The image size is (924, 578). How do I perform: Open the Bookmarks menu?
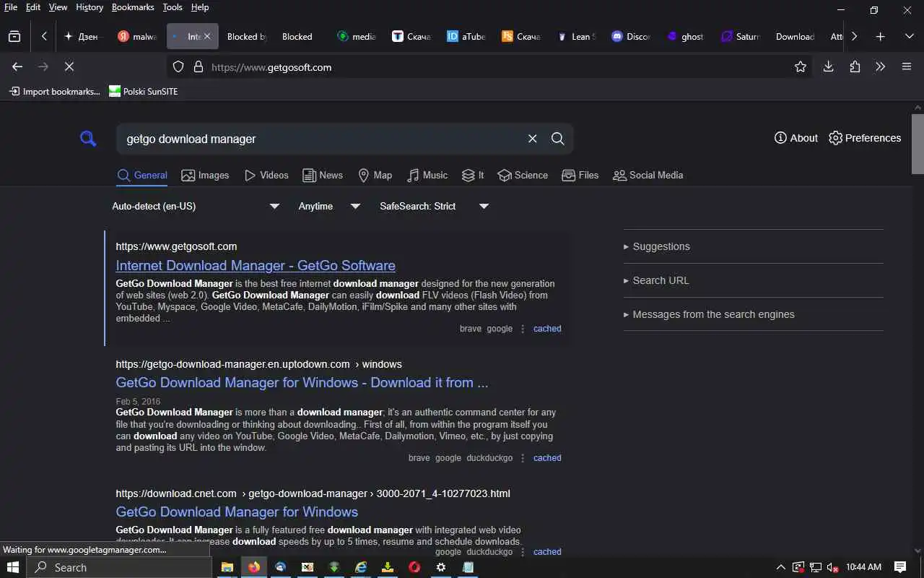133,7
